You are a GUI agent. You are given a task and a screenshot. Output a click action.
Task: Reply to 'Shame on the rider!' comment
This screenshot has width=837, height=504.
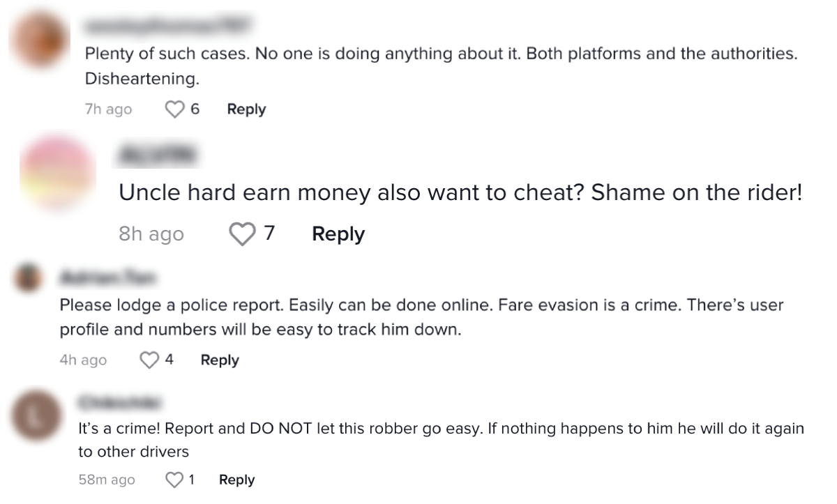(338, 234)
